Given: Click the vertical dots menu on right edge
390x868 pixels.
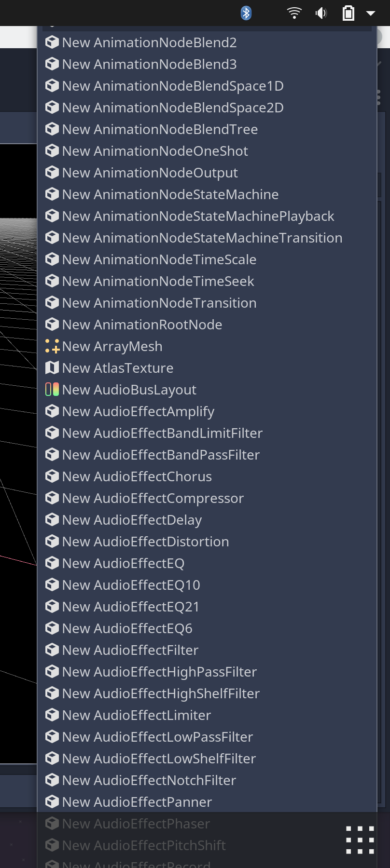Looking at the screenshot, I should 378,96.
